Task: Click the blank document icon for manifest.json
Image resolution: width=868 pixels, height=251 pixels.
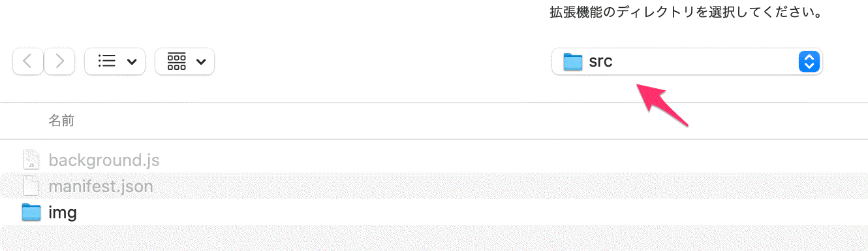Action: click(x=31, y=187)
